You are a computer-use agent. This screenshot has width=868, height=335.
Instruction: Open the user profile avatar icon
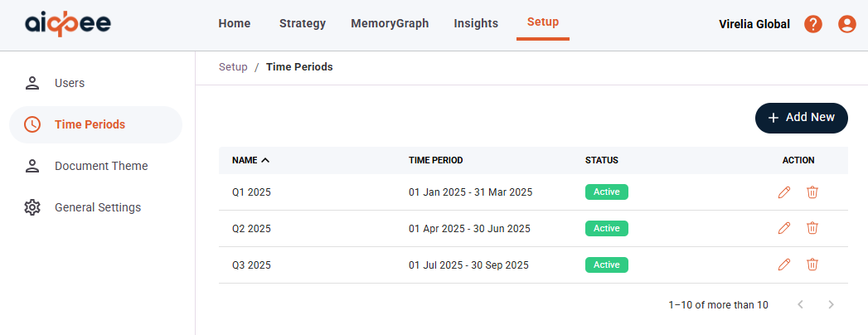(846, 24)
